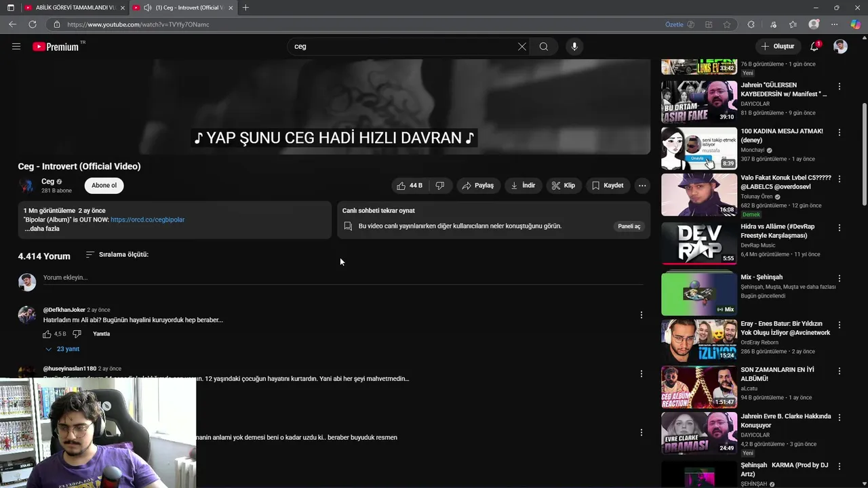868x488 pixels.
Task: Go back with browser back arrow
Action: (x=12, y=24)
